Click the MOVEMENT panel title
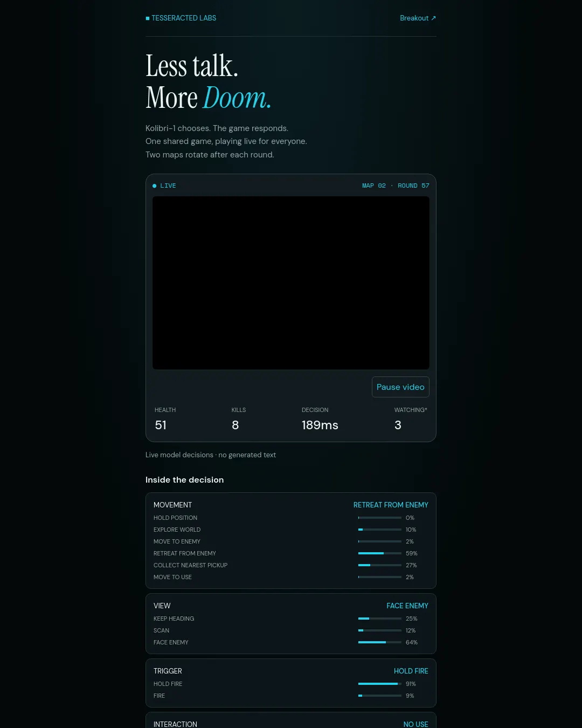 [x=172, y=505]
